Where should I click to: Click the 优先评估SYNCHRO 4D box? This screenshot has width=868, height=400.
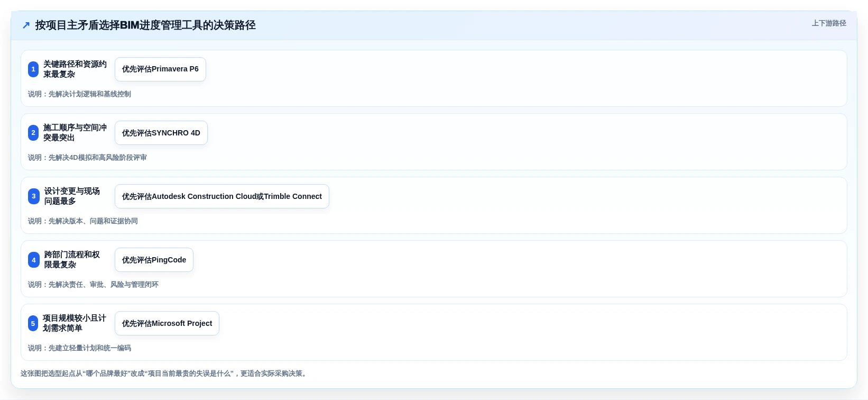pyautogui.click(x=161, y=133)
